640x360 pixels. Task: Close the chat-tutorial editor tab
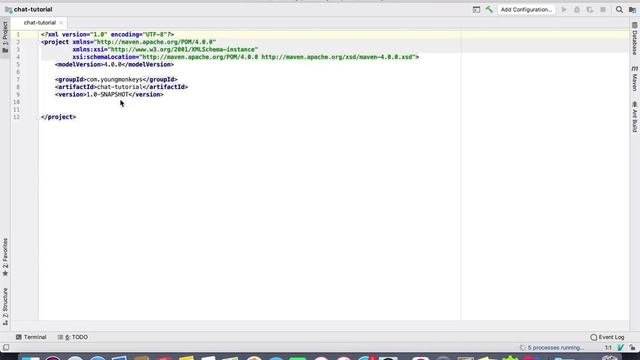click(x=61, y=23)
